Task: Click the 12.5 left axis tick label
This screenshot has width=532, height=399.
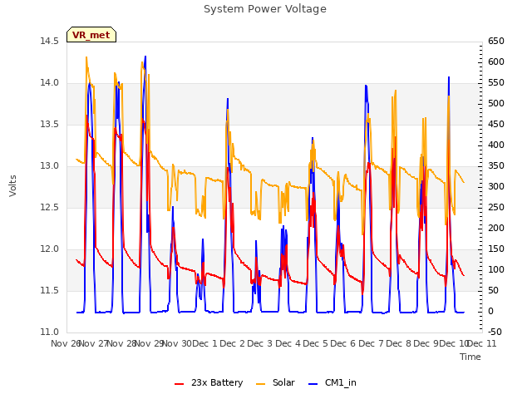Action: point(50,207)
